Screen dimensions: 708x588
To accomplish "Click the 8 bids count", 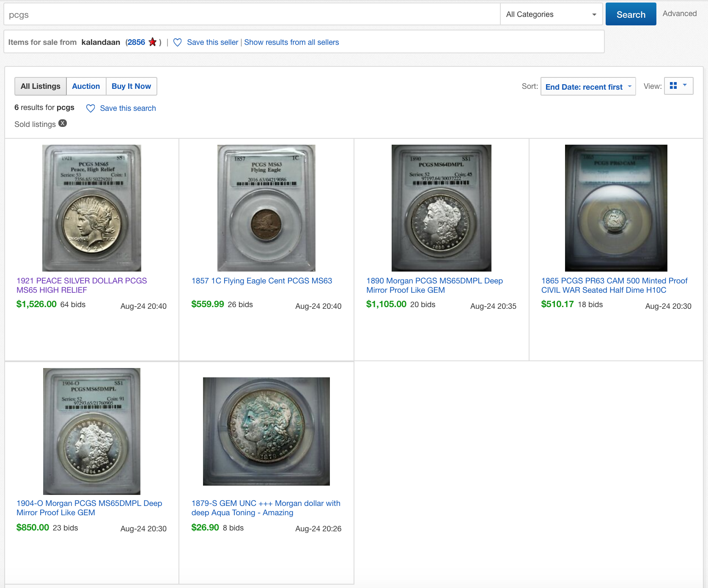I will [233, 528].
